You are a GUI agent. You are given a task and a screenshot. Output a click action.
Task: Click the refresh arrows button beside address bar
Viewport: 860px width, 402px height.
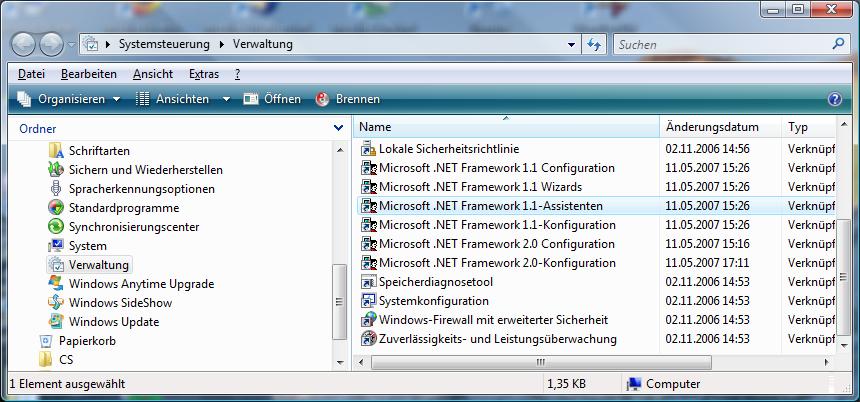point(594,45)
